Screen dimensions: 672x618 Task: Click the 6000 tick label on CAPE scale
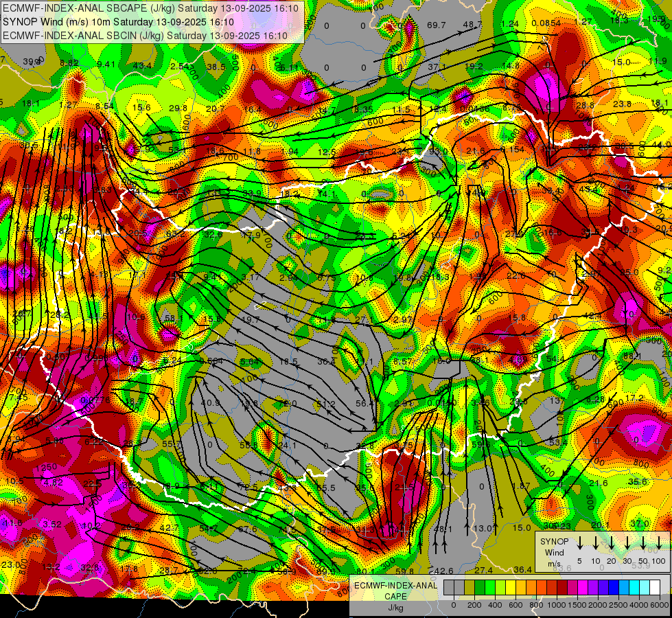[660, 605]
